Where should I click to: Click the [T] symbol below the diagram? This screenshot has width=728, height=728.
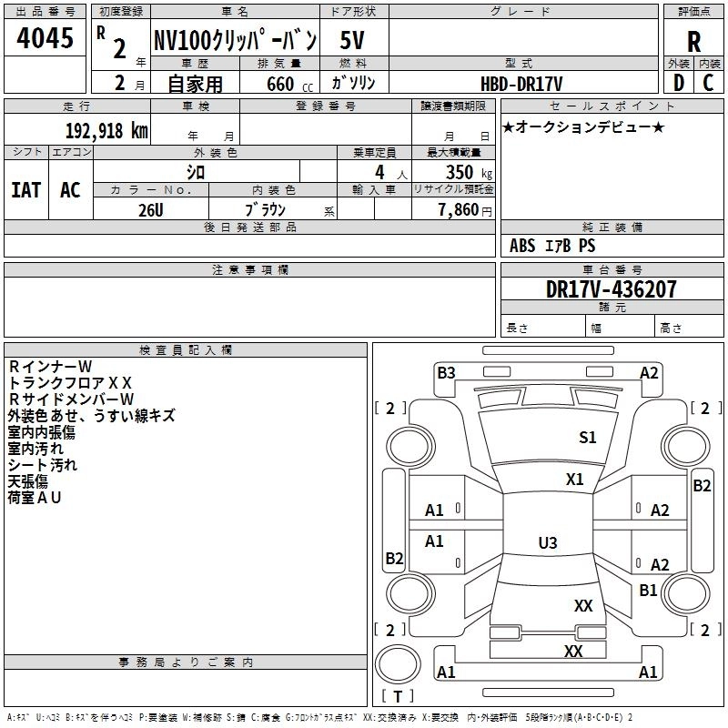[x=397, y=696]
